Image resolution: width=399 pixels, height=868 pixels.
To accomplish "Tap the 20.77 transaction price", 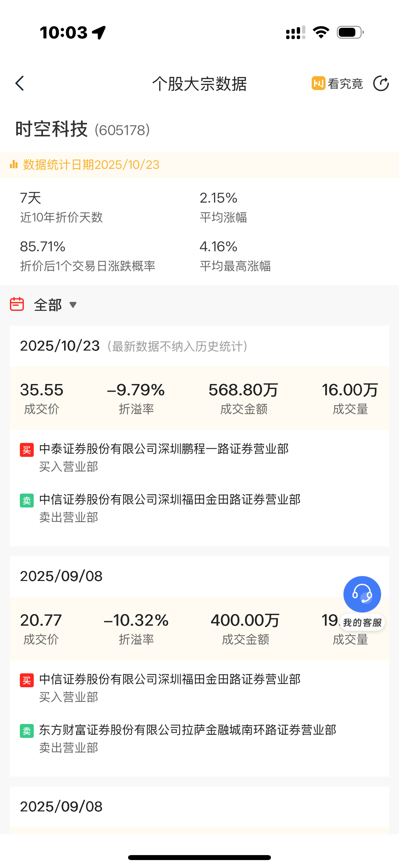I will [41, 620].
